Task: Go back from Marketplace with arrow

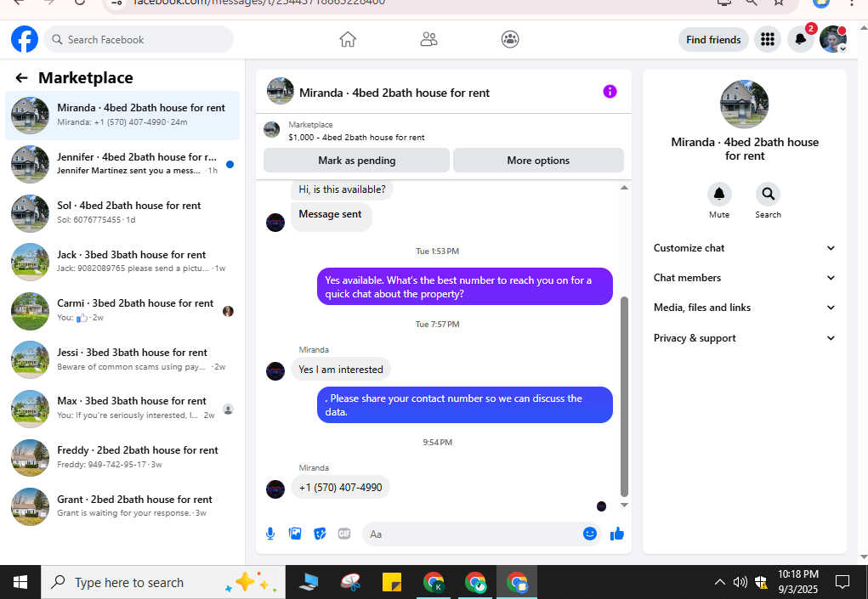Action: tap(21, 78)
